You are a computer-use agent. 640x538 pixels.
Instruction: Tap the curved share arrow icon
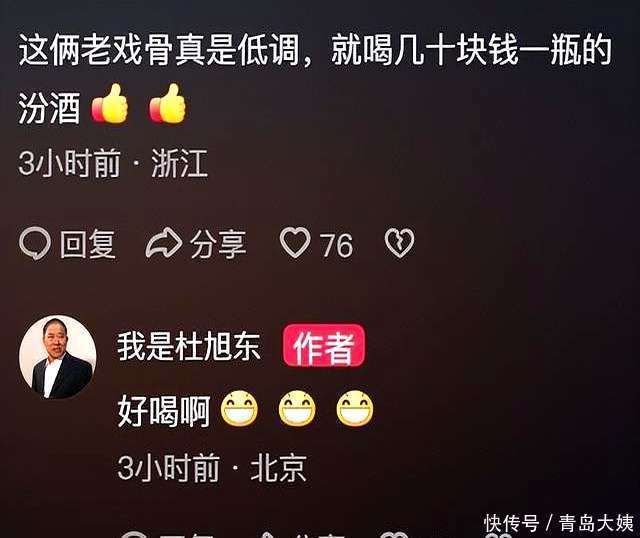tap(164, 244)
